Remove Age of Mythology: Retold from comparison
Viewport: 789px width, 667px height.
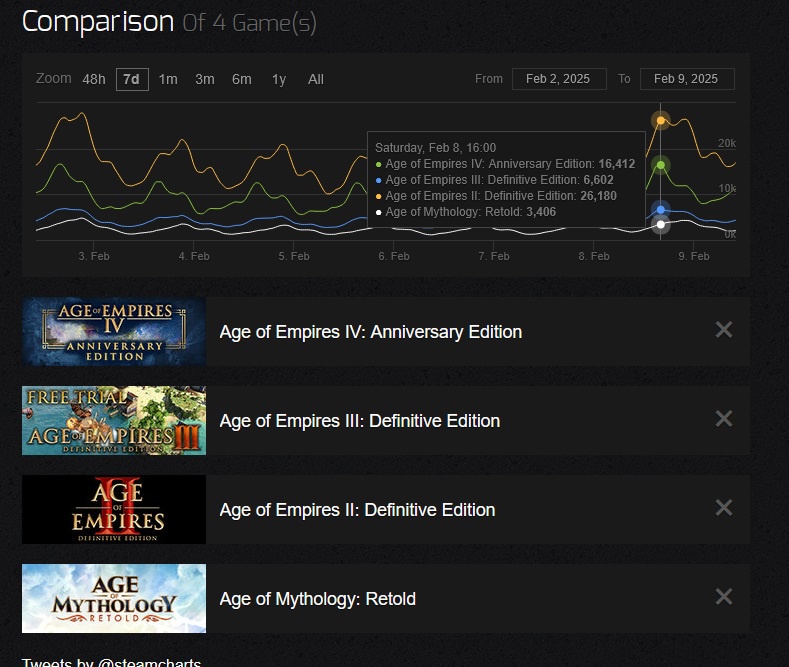click(x=724, y=597)
